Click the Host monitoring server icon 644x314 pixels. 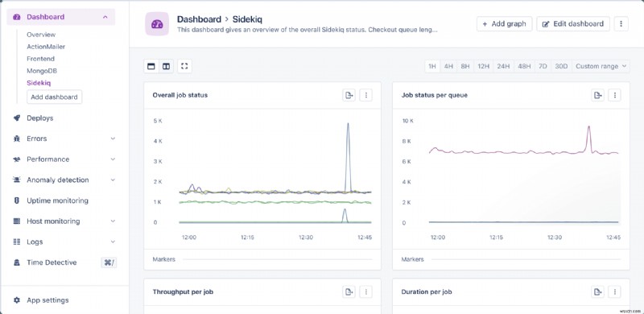16,221
